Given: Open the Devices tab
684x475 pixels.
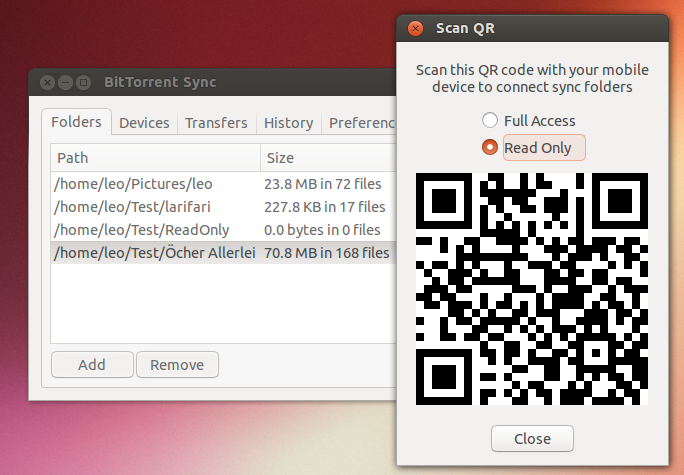Looking at the screenshot, I should pos(144,123).
